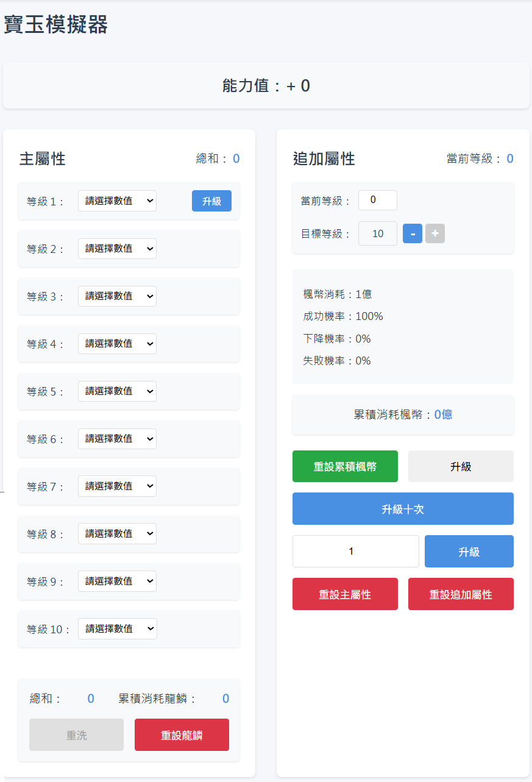Open the 等級 8 value dropdown

click(x=117, y=534)
